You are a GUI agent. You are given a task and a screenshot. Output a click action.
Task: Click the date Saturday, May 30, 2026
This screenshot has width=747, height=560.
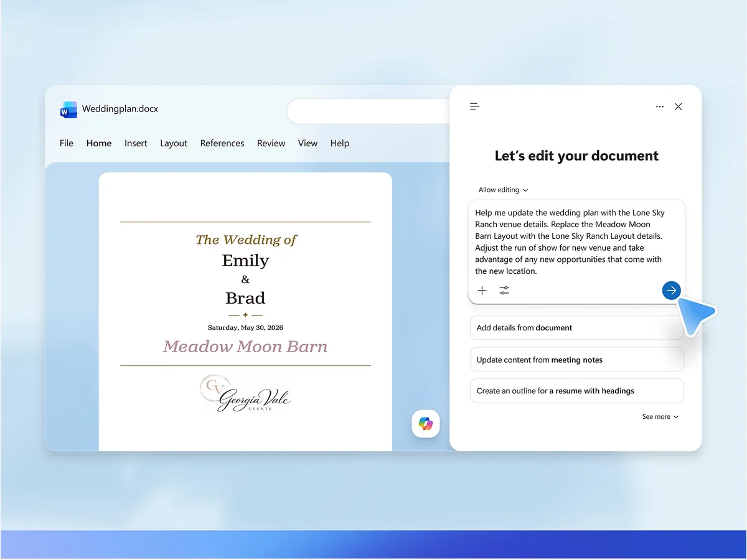(x=245, y=327)
